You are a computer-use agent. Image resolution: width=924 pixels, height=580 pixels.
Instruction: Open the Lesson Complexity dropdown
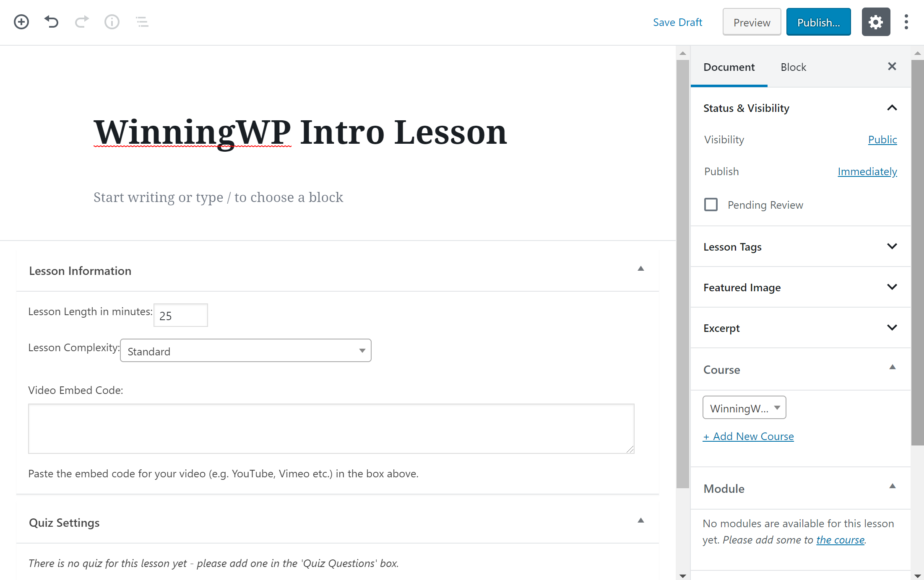246,350
